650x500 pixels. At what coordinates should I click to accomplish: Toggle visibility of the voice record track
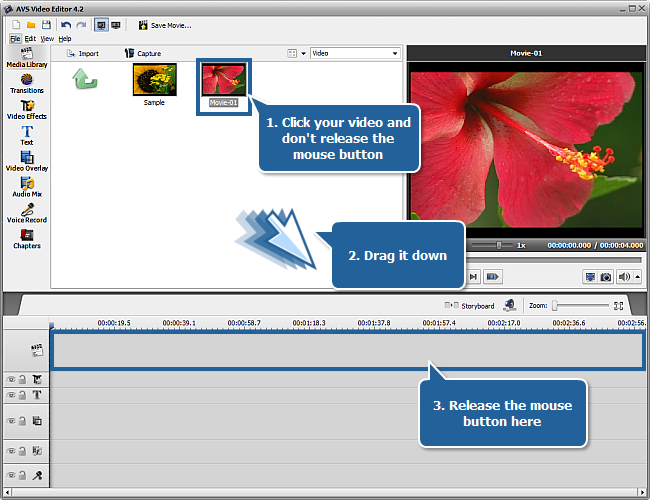tap(11, 475)
